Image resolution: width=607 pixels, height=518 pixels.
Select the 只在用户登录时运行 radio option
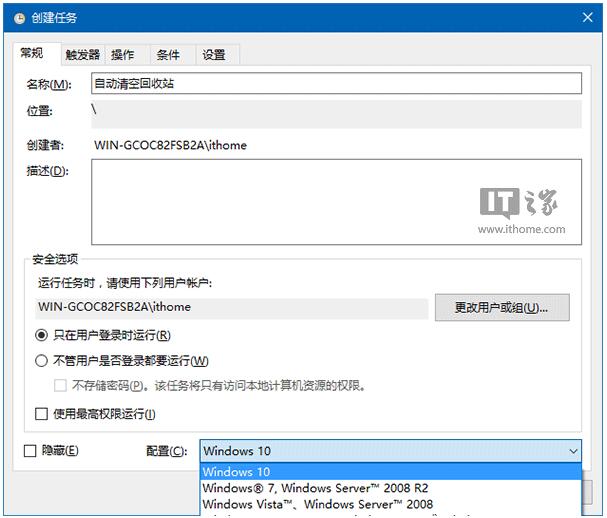point(42,335)
